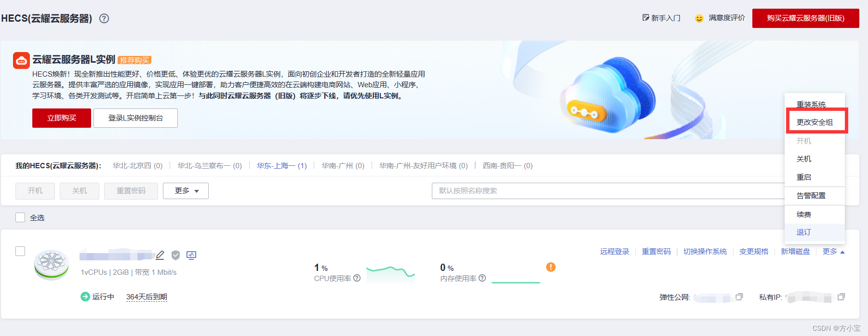
Task: Collapse the 更多 menu in server row
Action: click(x=833, y=252)
